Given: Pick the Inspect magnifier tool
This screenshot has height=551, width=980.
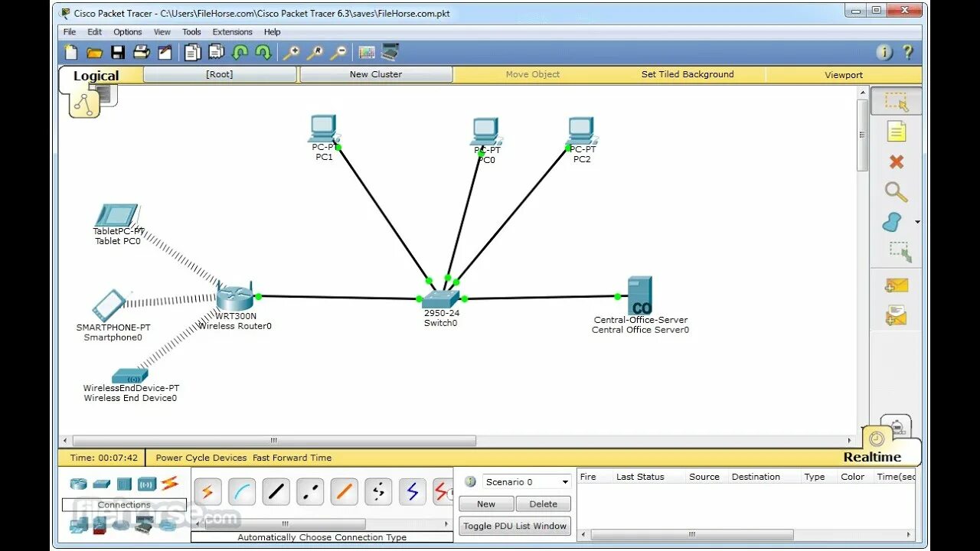Looking at the screenshot, I should coord(896,192).
